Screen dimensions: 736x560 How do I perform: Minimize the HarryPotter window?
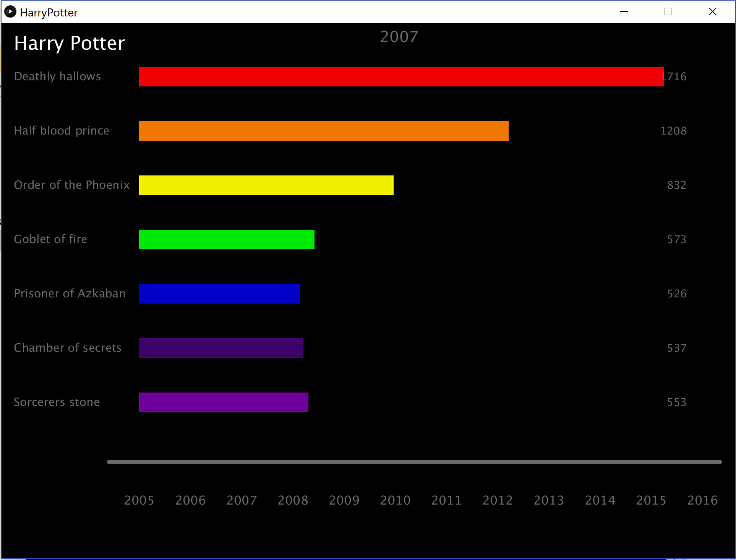[624, 12]
